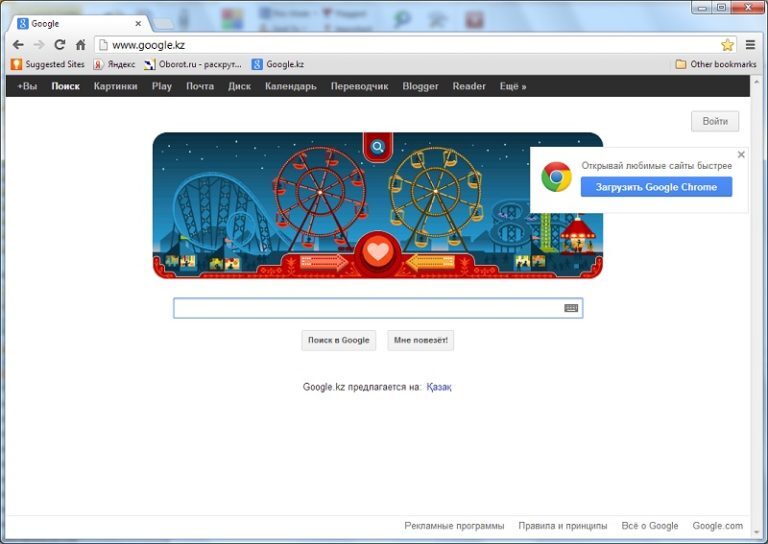Expand the Other bookmarks folder
The image size is (768, 544).
coord(716,64)
